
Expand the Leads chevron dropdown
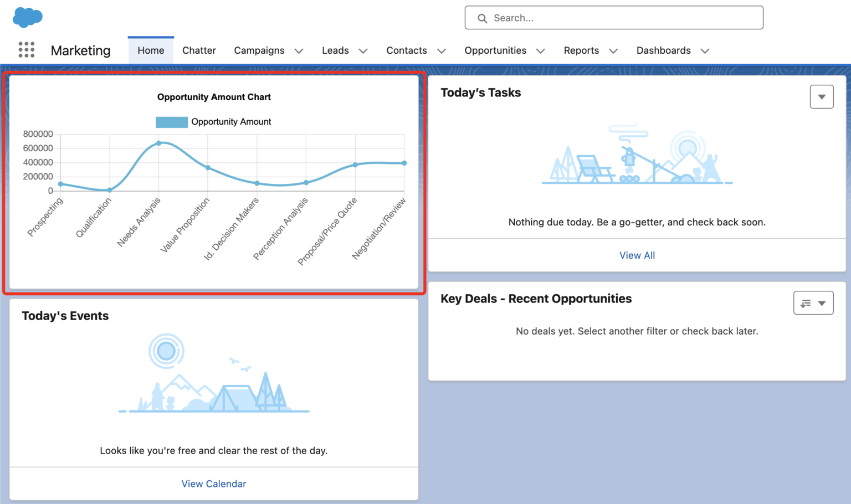coord(363,51)
